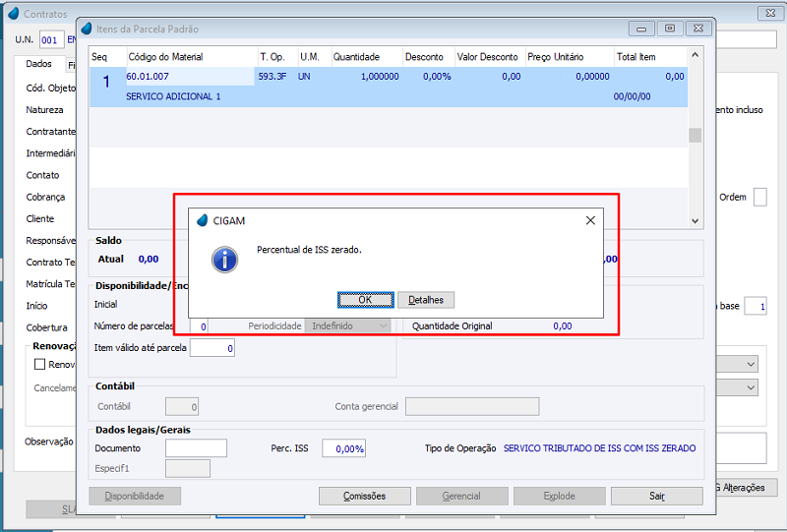Screen dimensions: 787x532
Task: Click the Especif1 field
Action: (188, 468)
